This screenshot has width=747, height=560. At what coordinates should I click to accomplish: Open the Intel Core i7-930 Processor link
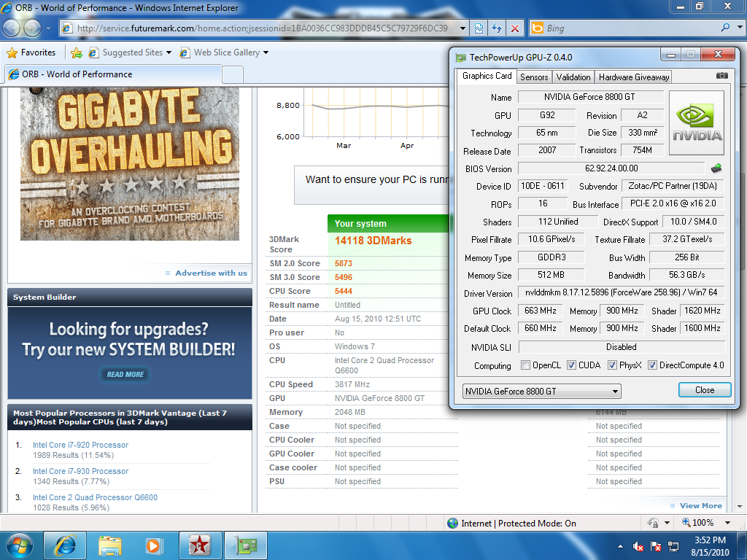point(80,471)
